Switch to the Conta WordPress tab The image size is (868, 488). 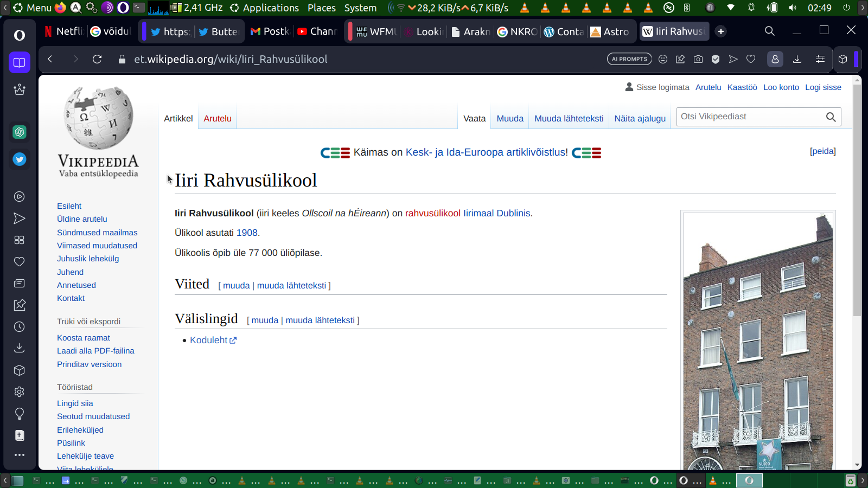pyautogui.click(x=564, y=31)
